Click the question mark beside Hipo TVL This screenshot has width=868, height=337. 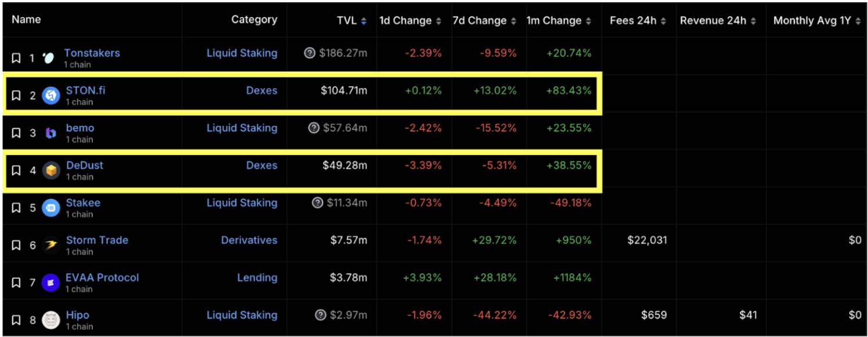tap(321, 316)
